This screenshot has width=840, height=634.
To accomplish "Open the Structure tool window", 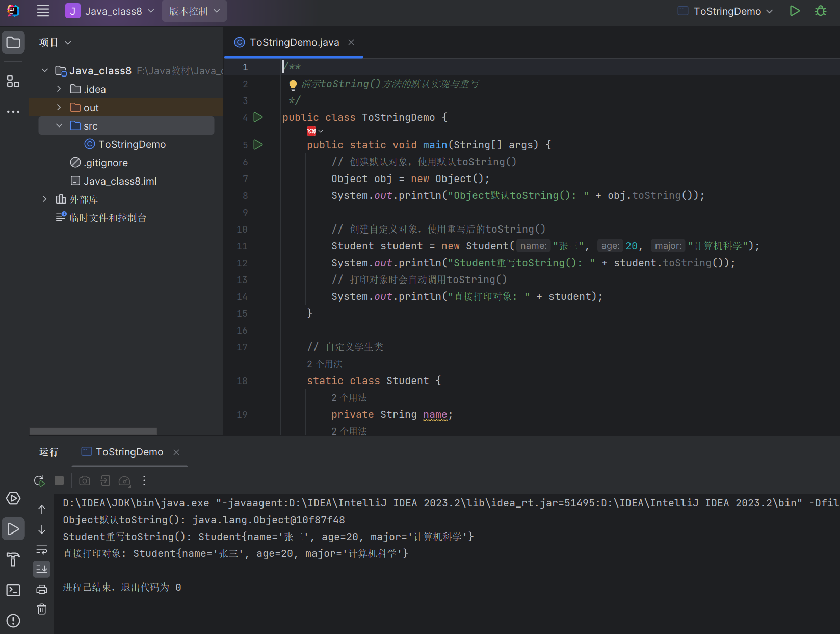I will 13,81.
